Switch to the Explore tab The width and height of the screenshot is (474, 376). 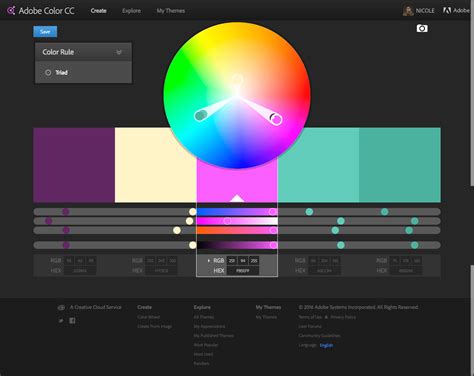(x=131, y=11)
